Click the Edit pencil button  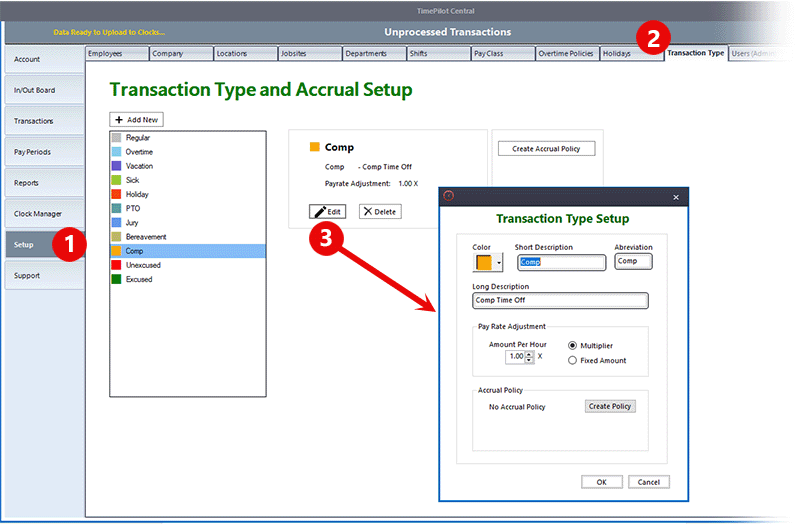pos(327,212)
